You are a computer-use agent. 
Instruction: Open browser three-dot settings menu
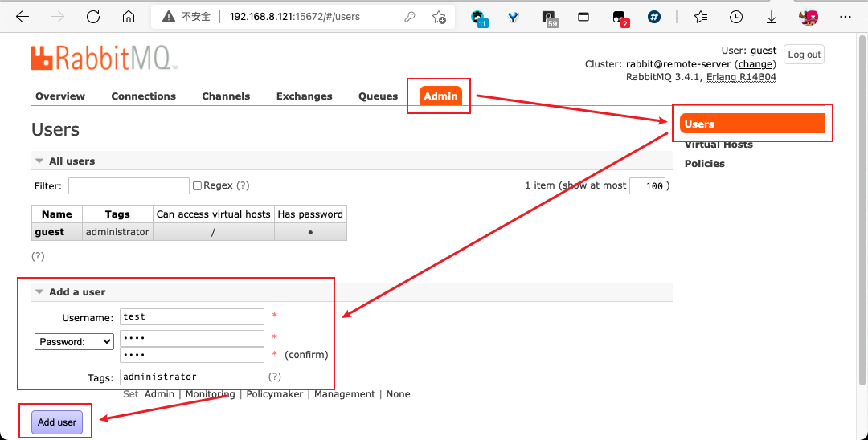click(x=845, y=17)
